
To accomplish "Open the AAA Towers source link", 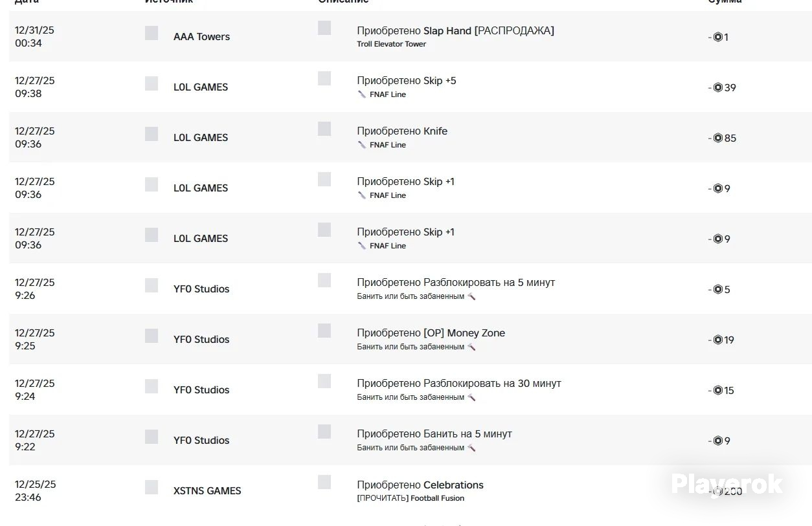I will point(201,37).
